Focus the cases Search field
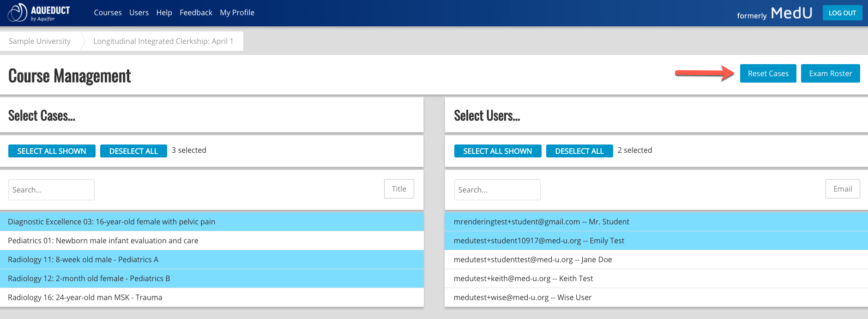 click(51, 190)
